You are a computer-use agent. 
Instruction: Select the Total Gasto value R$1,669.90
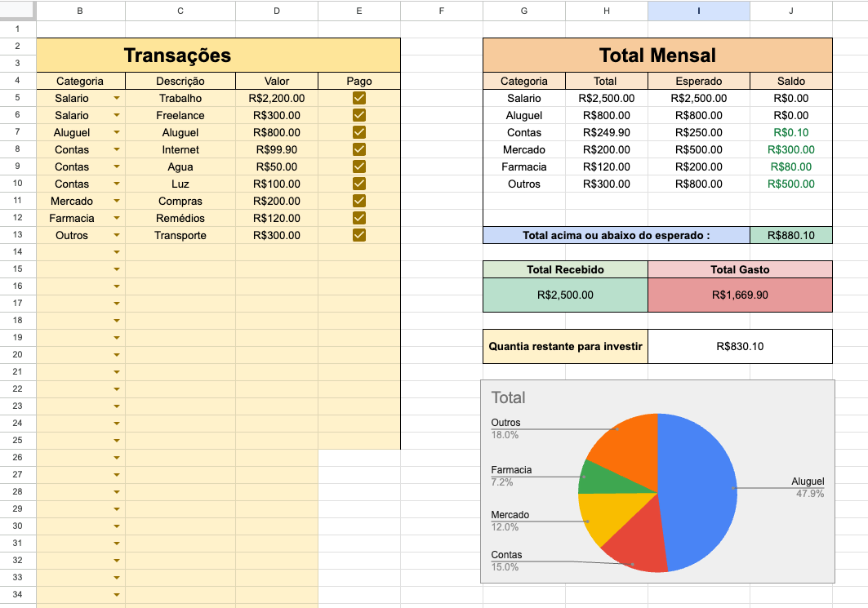click(740, 295)
